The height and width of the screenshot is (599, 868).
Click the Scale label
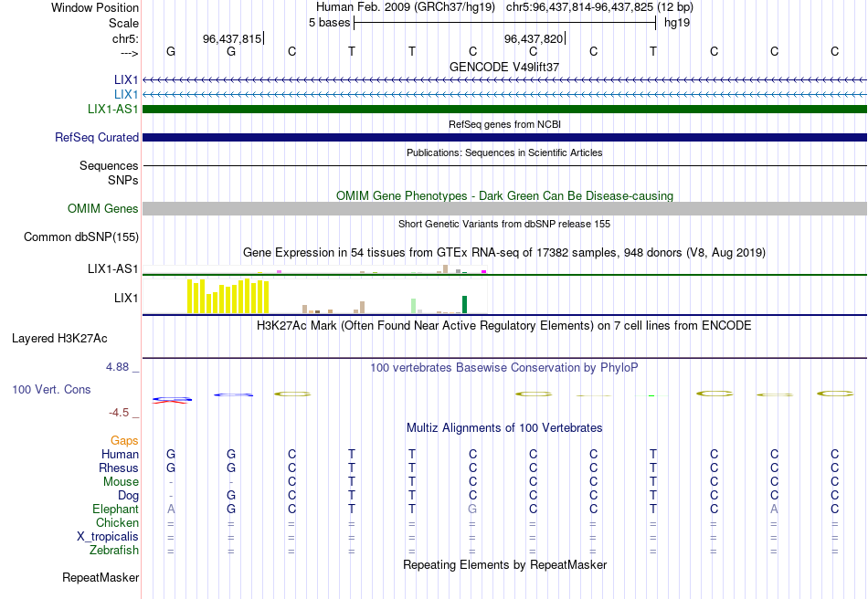pos(123,23)
